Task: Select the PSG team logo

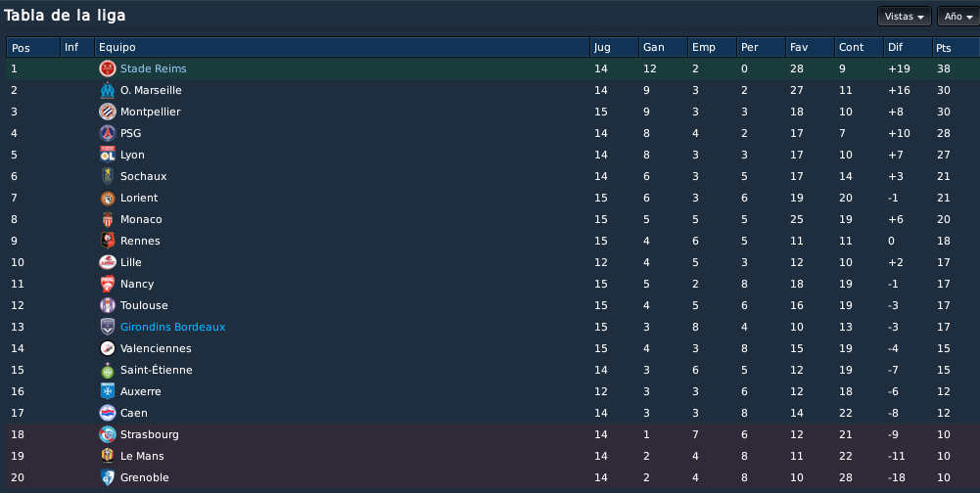Action: click(108, 133)
